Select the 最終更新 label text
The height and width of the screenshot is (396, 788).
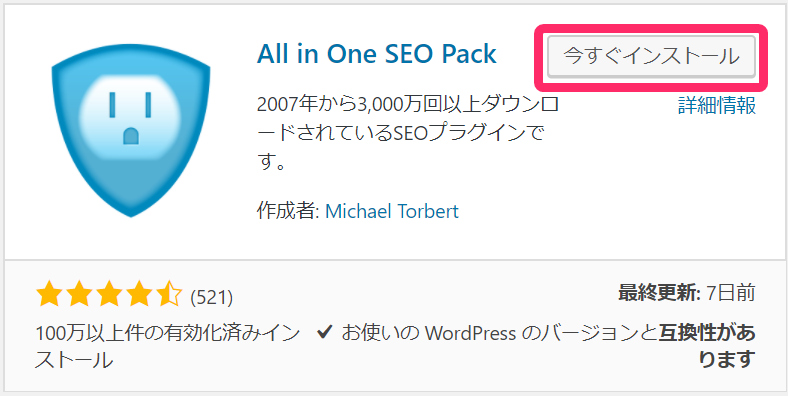coord(659,293)
